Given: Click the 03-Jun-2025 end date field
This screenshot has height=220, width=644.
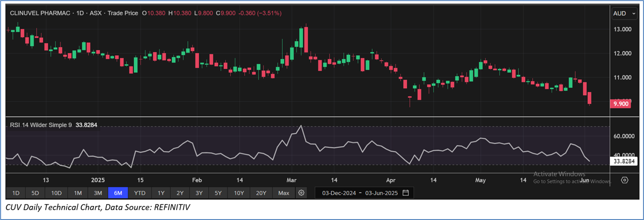Looking at the screenshot, I should coord(380,193).
